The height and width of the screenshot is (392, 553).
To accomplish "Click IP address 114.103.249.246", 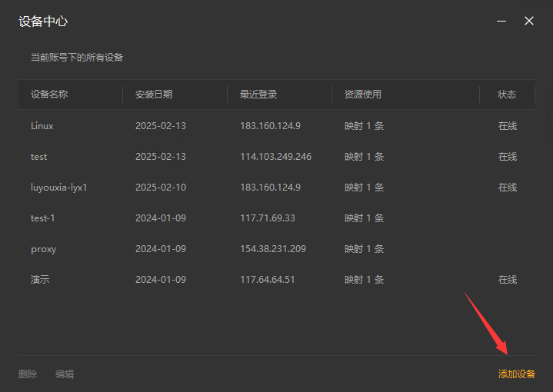I will click(276, 157).
